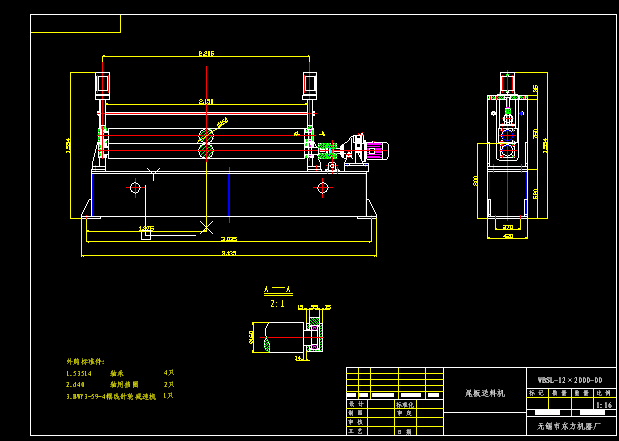Viewport: 619px width, 441px height.
Task: Select the upper hatched roller cross-section circle
Action: (206, 136)
